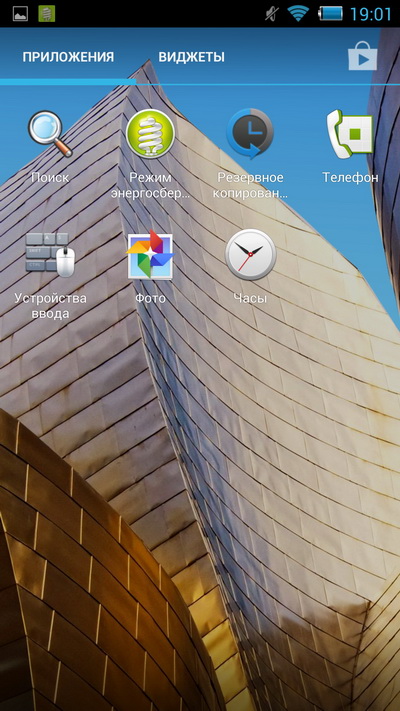This screenshot has width=400, height=711.
Task: Tap the 'Телефон' text label
Action: tap(350, 177)
